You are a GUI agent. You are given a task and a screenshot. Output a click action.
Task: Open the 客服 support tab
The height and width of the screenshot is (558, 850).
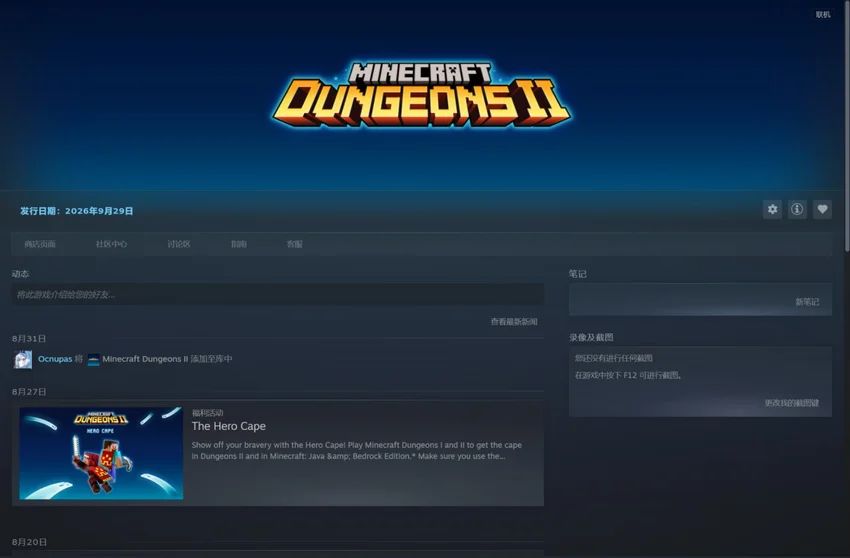click(294, 244)
